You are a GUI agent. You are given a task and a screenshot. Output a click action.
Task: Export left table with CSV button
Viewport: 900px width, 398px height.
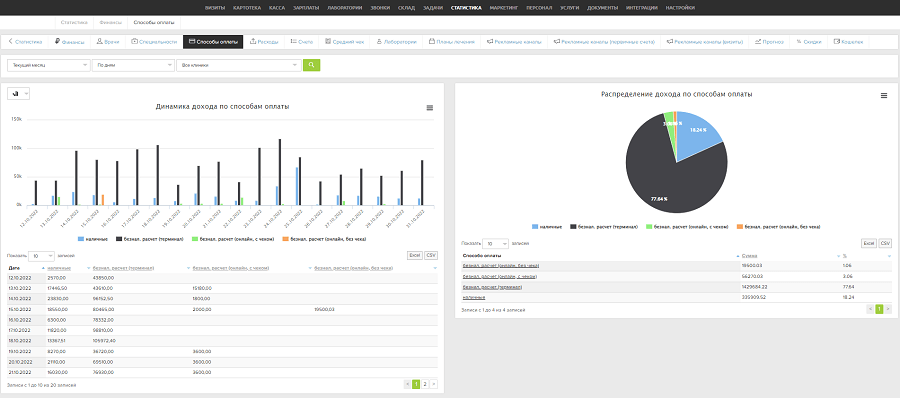[430, 256]
